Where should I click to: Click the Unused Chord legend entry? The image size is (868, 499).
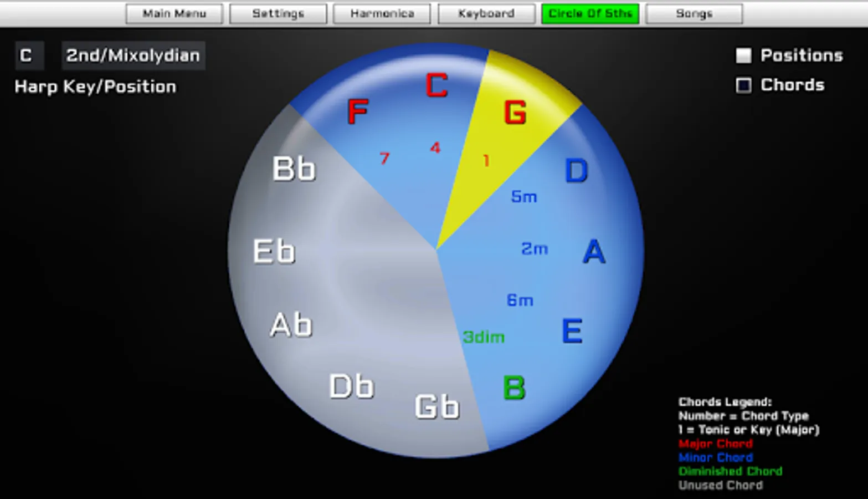pos(720,485)
